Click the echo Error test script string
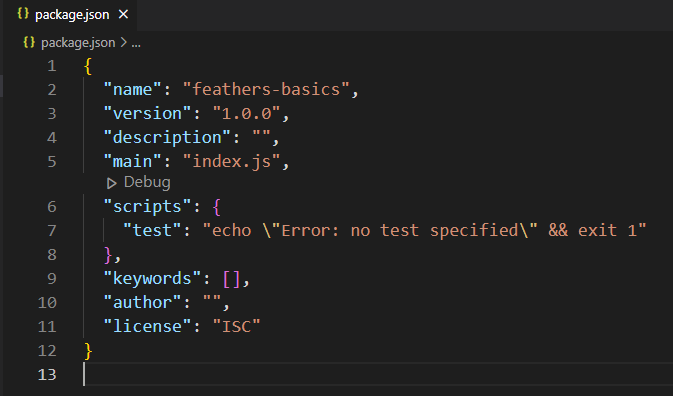Image resolution: width=673 pixels, height=396 pixels. pyautogui.click(x=424, y=230)
